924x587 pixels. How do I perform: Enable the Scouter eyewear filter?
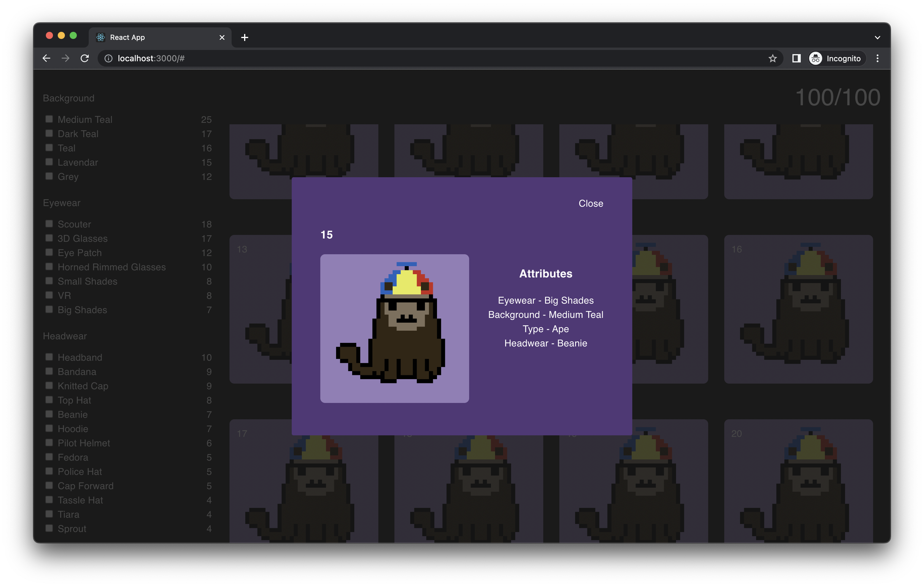(49, 224)
